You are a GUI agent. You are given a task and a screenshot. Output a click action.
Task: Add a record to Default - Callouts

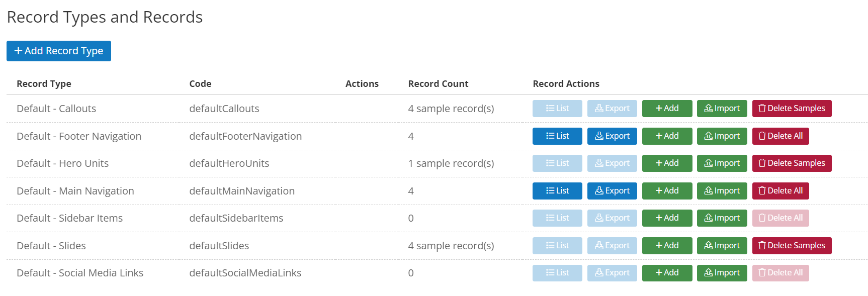(x=667, y=108)
